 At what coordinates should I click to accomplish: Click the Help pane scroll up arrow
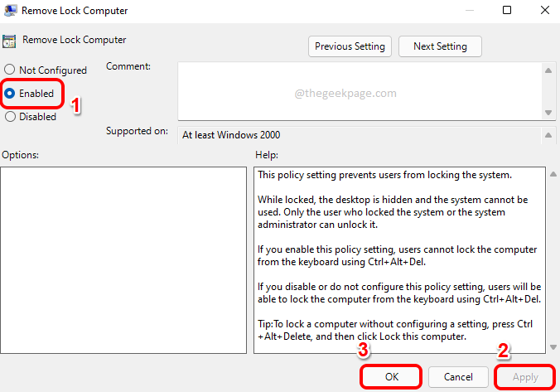coord(551,175)
